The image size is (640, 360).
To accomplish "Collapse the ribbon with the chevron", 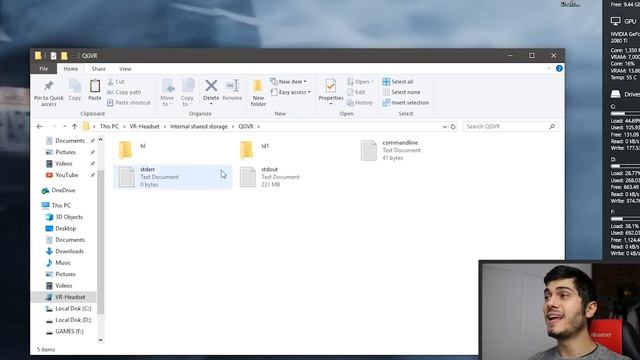I will (x=549, y=69).
